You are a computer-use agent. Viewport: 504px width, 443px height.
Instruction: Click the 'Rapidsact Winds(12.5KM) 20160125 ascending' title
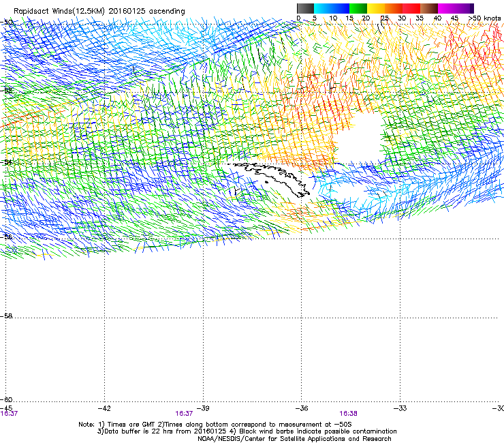(x=99, y=12)
